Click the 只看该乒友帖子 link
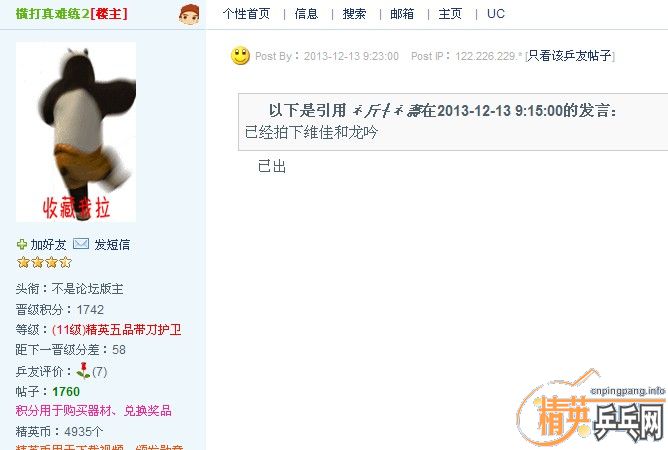The width and height of the screenshot is (668, 450). [570, 56]
